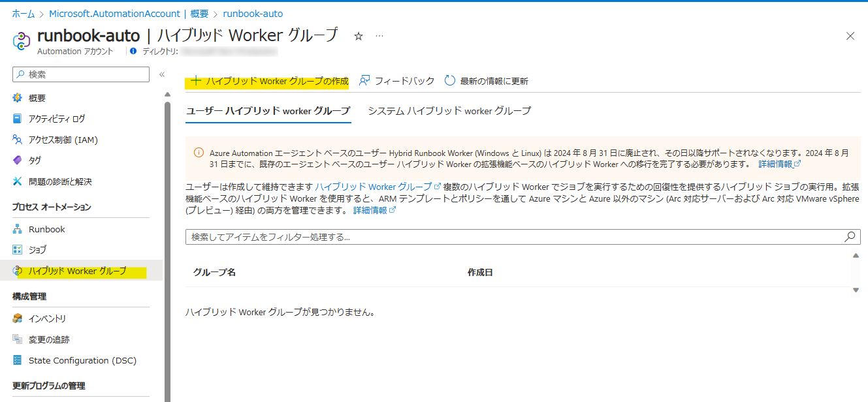
Task: Click the 概要 gear icon in sidebar
Action: pos(18,98)
